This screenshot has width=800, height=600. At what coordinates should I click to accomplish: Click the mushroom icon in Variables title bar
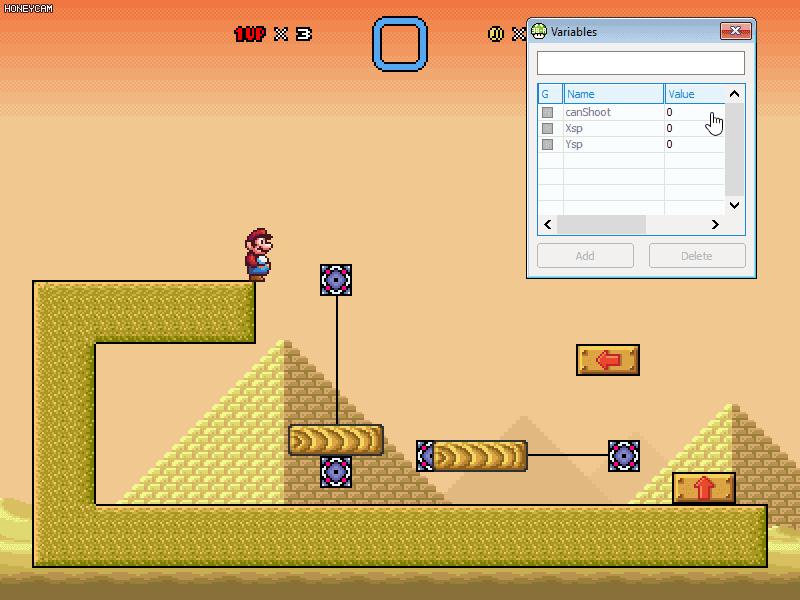[x=539, y=32]
